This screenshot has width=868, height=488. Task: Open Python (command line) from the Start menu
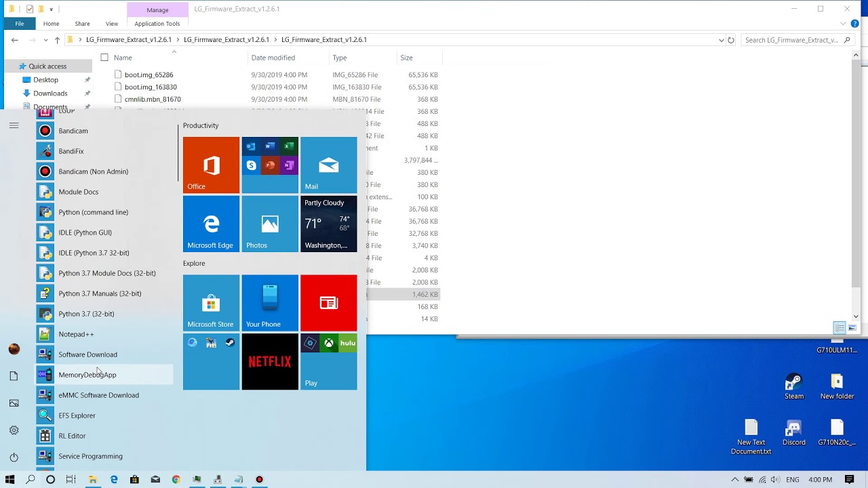pyautogui.click(x=104, y=212)
